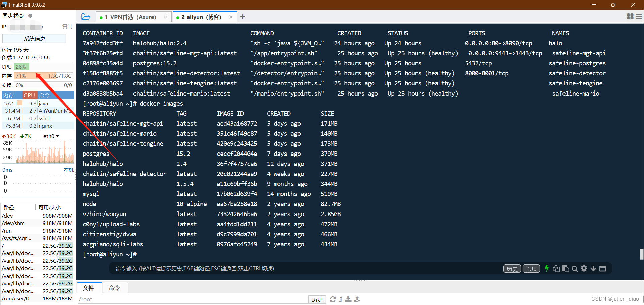Click the 0ms latency label

(x=7, y=170)
